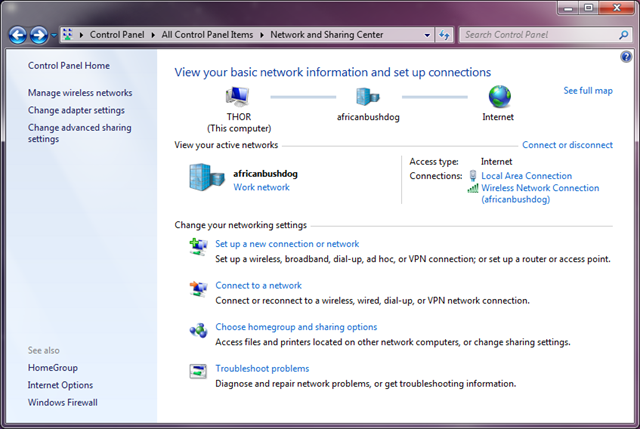The height and width of the screenshot is (429, 640).
Task: Click the africanbushdog network map icon
Action: (367, 97)
